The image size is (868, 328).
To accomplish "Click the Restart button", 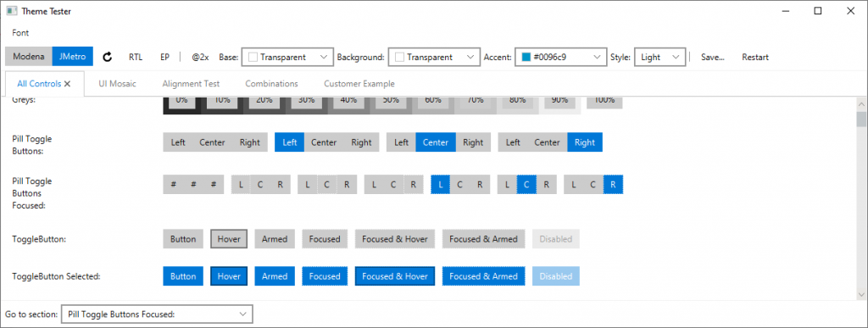I will [755, 57].
